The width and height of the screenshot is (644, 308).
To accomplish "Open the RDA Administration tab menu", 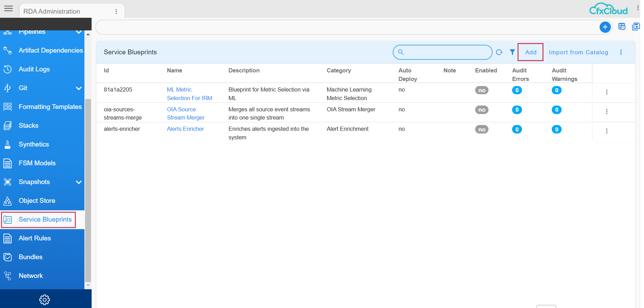I will pyautogui.click(x=117, y=11).
